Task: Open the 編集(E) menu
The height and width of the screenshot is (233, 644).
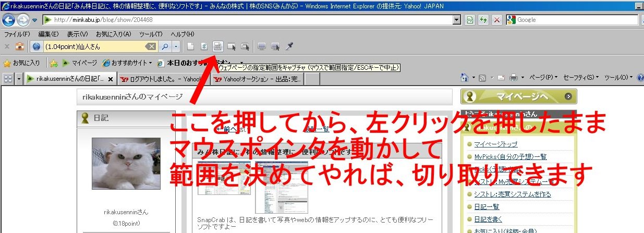Action: point(48,34)
